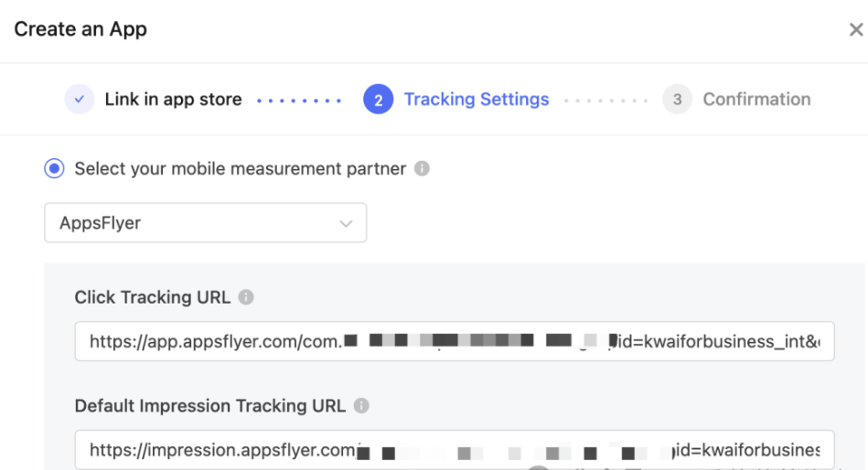Image resolution: width=868 pixels, height=470 pixels.
Task: Focus the Default Impression Tracking URL field
Action: 455,450
